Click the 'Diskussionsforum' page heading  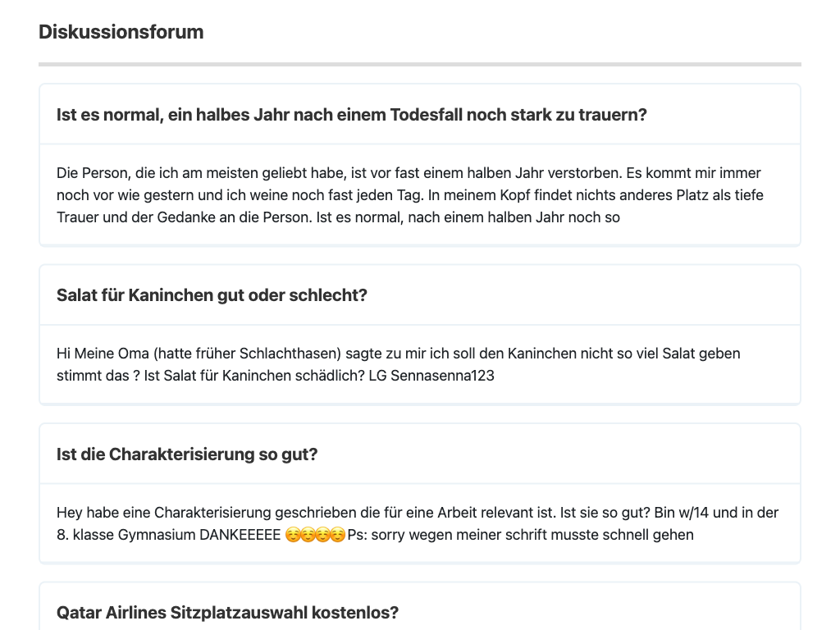point(121,32)
